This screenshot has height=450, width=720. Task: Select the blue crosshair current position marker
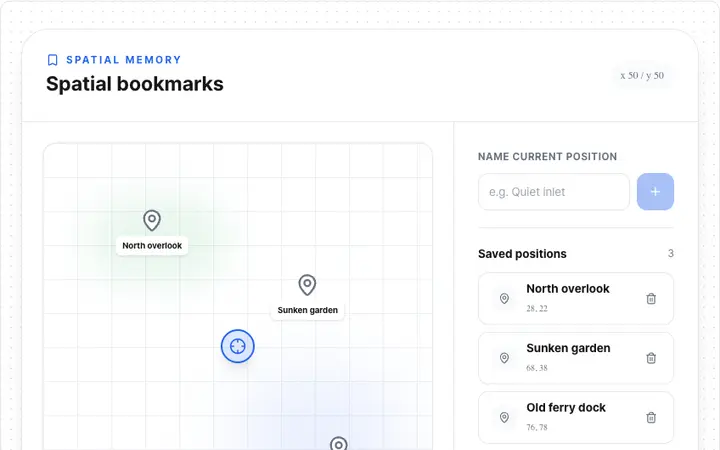[237, 346]
